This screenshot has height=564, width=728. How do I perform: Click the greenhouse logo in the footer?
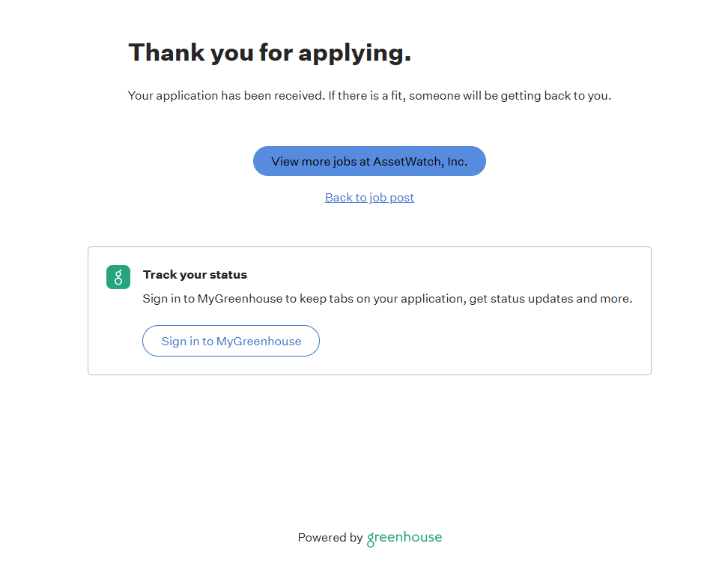pos(404,538)
